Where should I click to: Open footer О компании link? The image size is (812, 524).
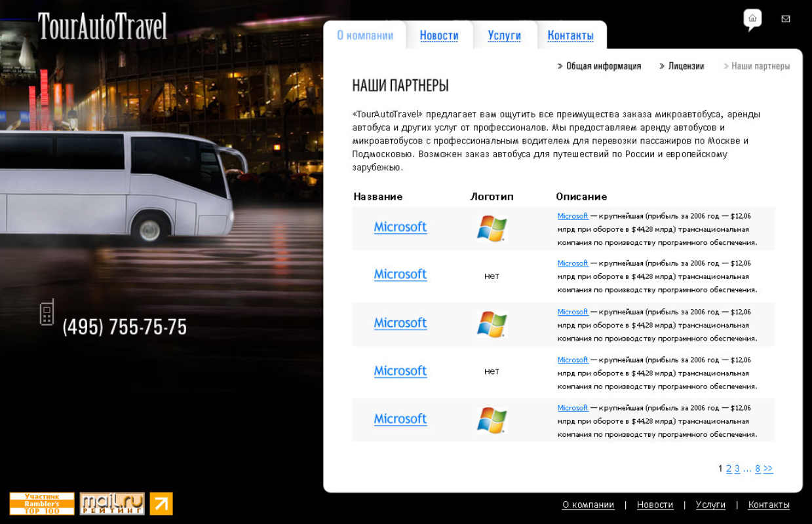pyautogui.click(x=588, y=505)
